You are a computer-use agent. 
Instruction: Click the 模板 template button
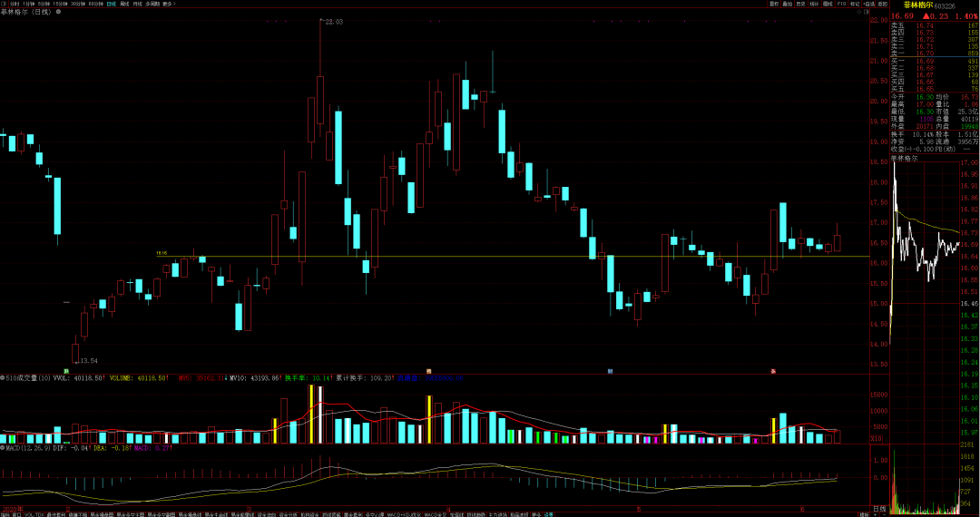(864, 514)
